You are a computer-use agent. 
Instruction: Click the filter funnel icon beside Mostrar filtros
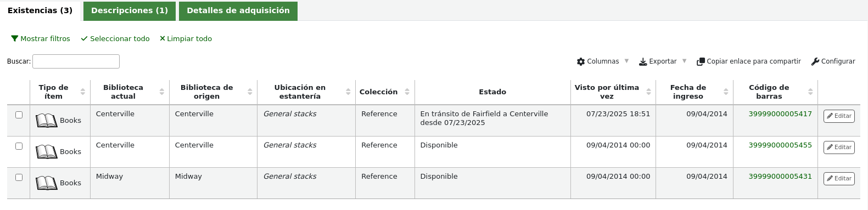(x=15, y=39)
